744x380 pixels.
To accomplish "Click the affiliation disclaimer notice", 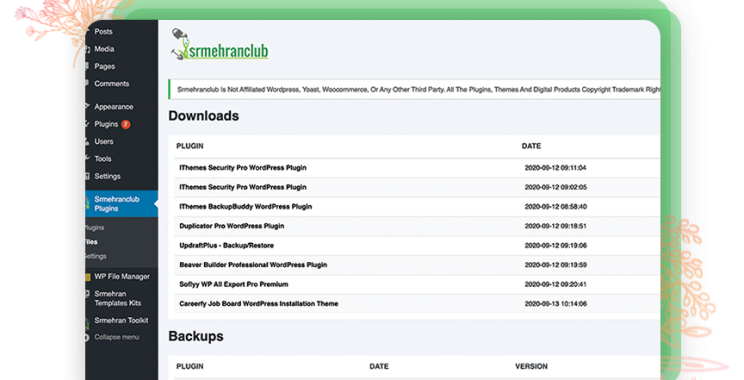I will [414, 90].
